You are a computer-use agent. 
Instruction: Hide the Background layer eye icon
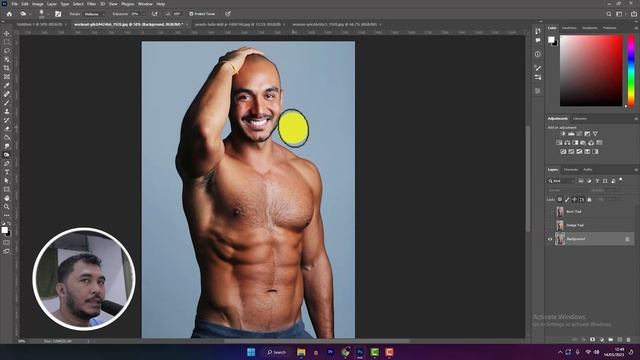(x=550, y=239)
